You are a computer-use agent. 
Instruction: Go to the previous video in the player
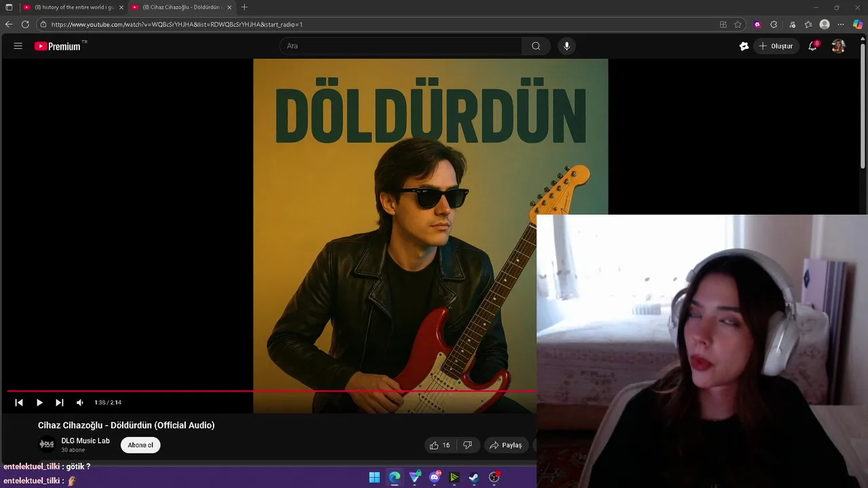coord(19,403)
